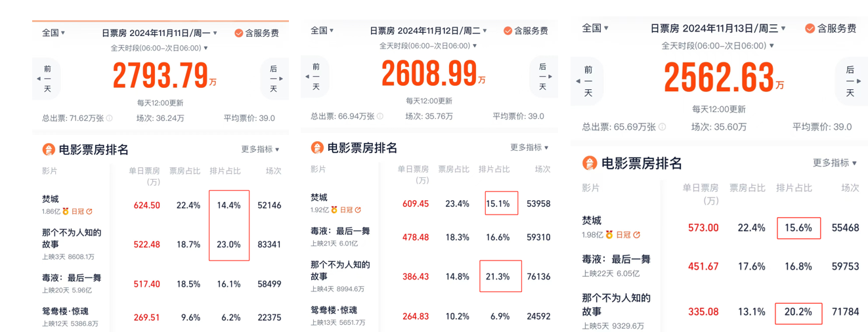
Task: Open 更多指标 menu in November 13 panel
Action: (835, 163)
